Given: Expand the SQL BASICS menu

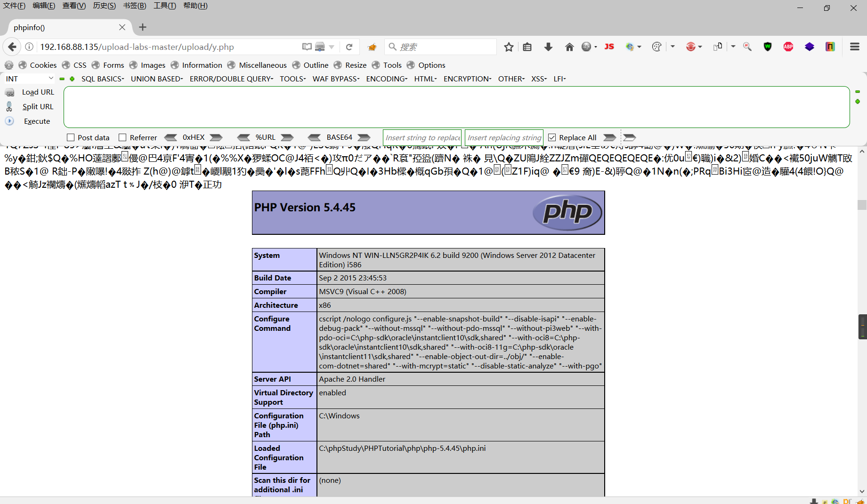Looking at the screenshot, I should [103, 79].
